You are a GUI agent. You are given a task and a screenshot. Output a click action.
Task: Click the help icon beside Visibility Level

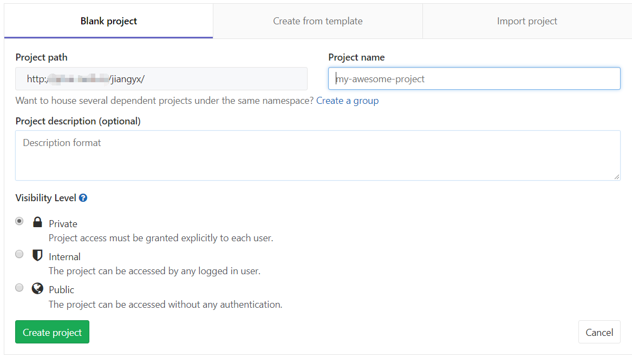[x=83, y=198]
